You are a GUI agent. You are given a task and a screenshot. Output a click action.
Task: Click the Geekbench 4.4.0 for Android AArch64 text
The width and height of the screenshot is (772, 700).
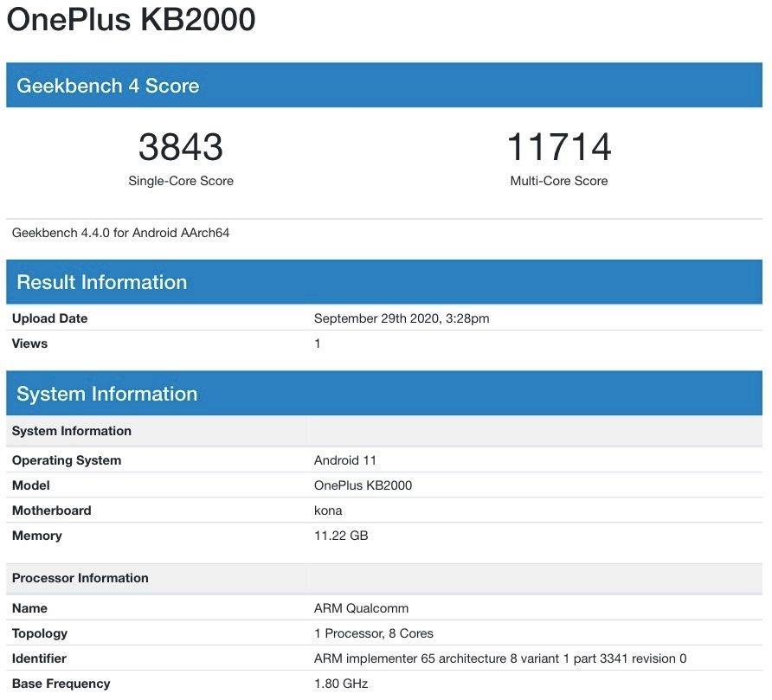pyautogui.click(x=121, y=232)
